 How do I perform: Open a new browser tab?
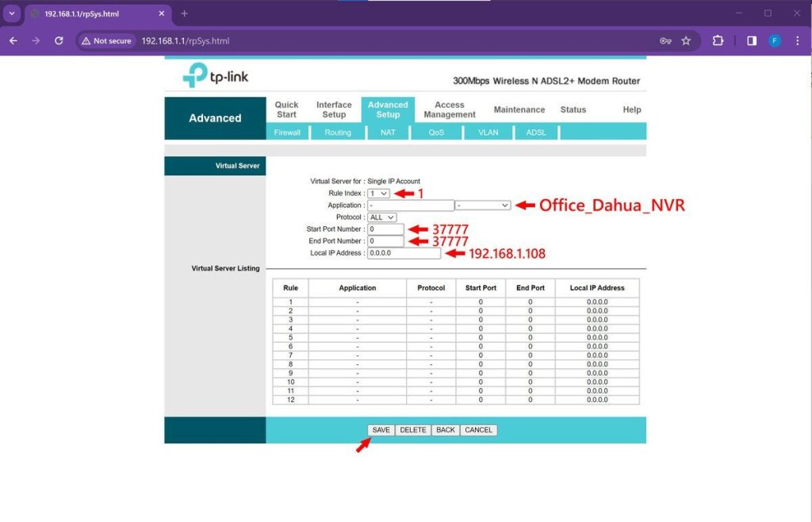coord(184,13)
